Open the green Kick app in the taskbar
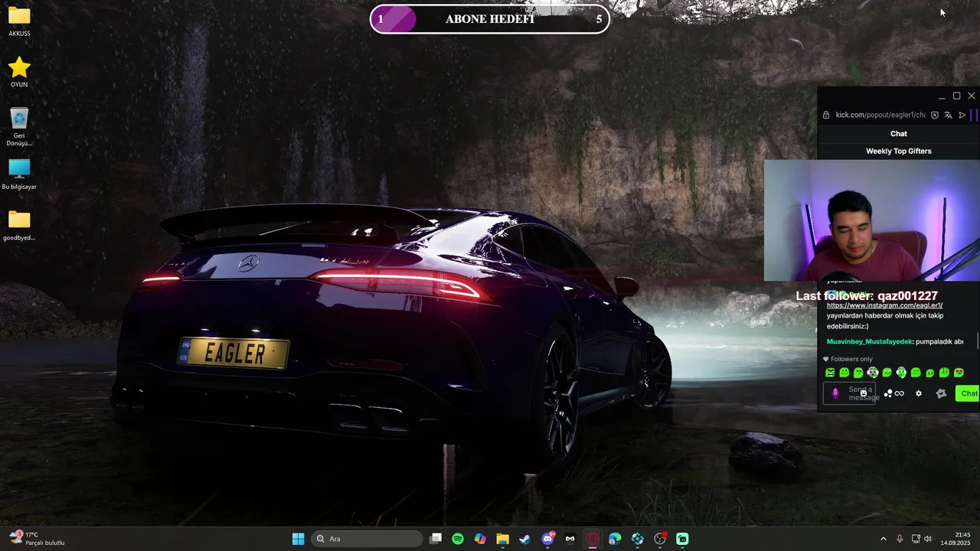The image size is (980, 551). [x=682, y=539]
